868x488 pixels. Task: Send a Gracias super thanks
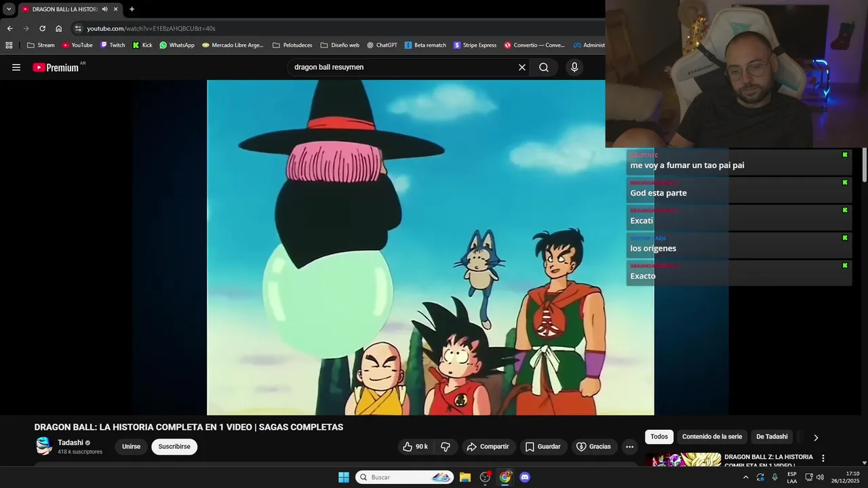point(594,447)
